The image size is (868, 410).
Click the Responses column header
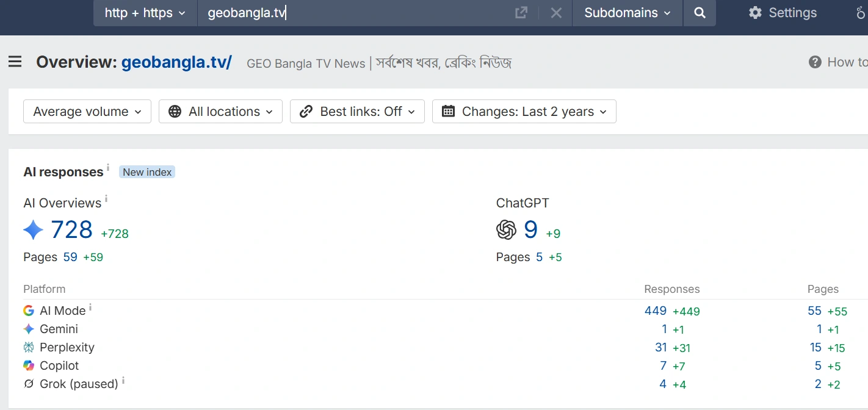click(672, 289)
